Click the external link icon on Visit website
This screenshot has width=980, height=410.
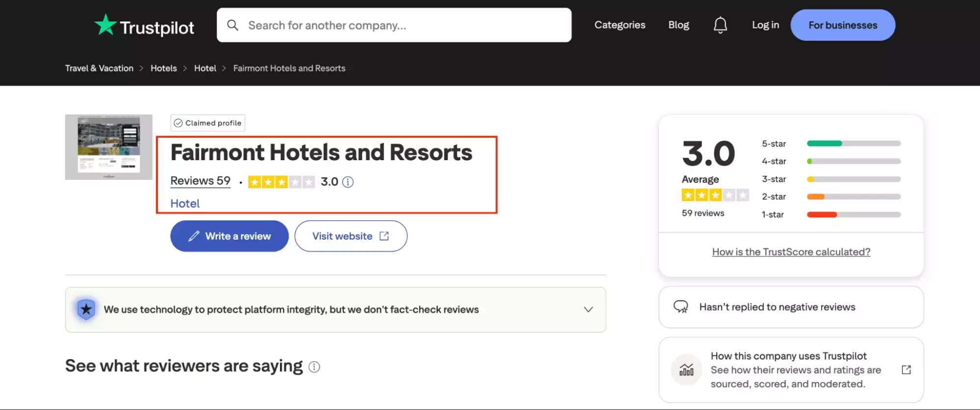coord(384,236)
